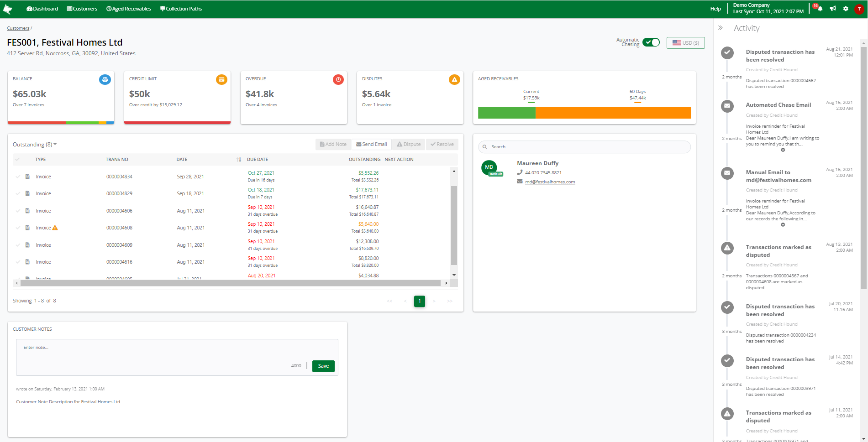Click the Credit Hound logo icon

tap(8, 9)
